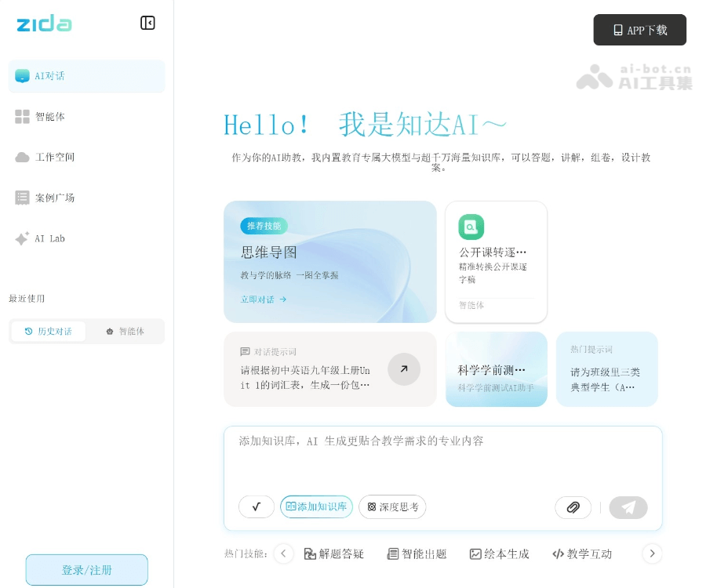Open the 热门提示词 请为班级里三类 card

(x=607, y=369)
